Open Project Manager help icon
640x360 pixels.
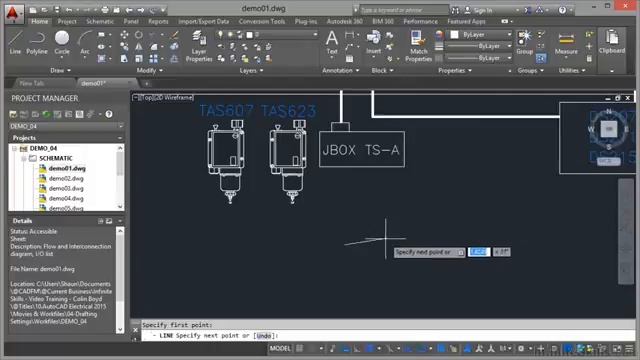(x=109, y=114)
